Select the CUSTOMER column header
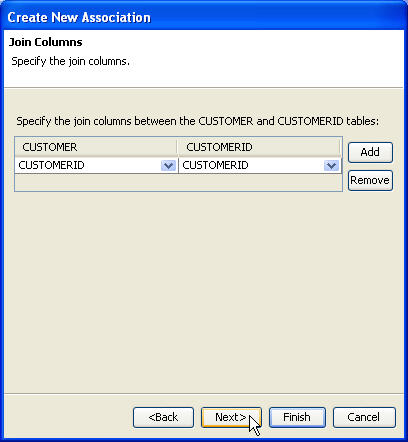The width and height of the screenshot is (408, 442). (x=96, y=147)
